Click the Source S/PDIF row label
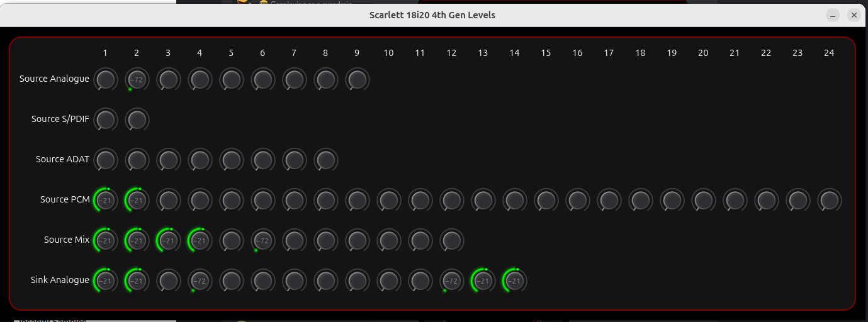 [x=60, y=119]
